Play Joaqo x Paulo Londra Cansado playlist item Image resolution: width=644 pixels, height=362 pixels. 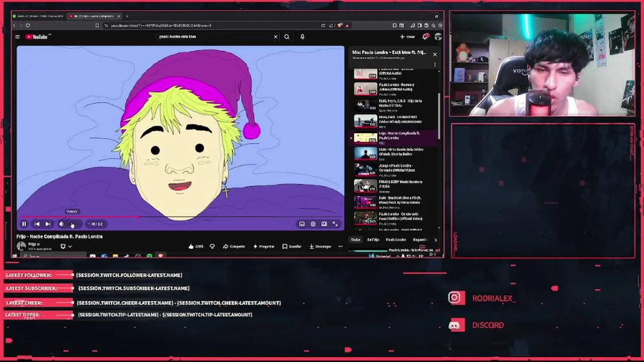pos(392,169)
